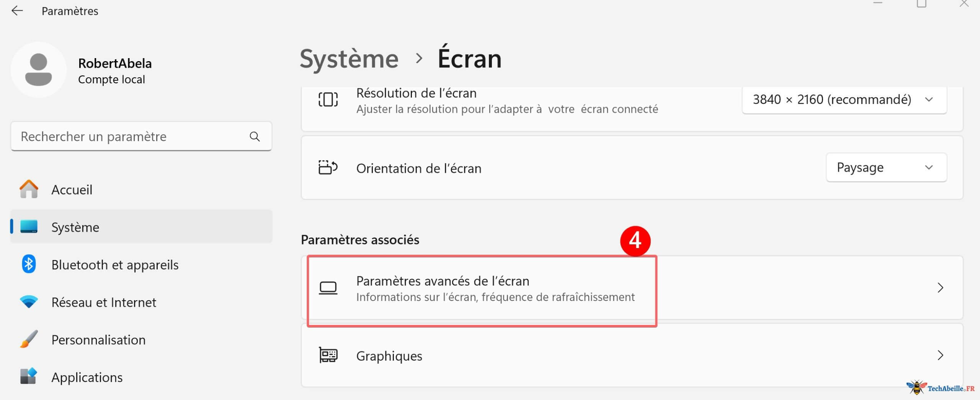This screenshot has width=980, height=400.
Task: Click the Applications icon in sidebar
Action: [29, 376]
